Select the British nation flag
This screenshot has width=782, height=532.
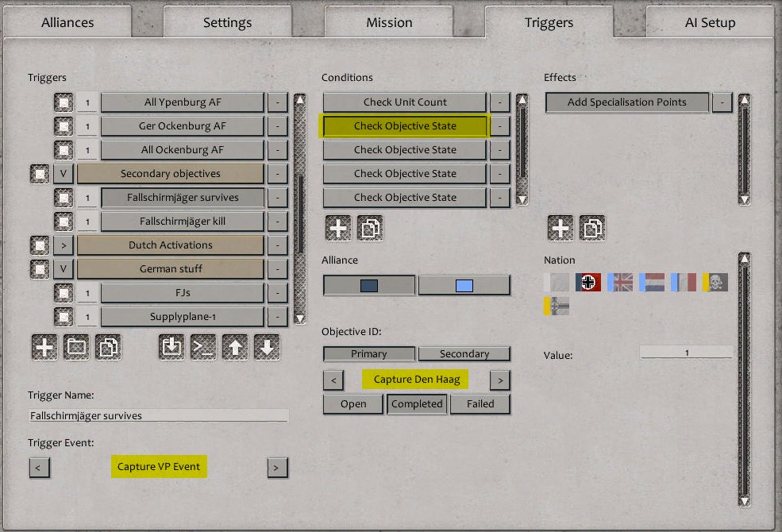tap(620, 282)
